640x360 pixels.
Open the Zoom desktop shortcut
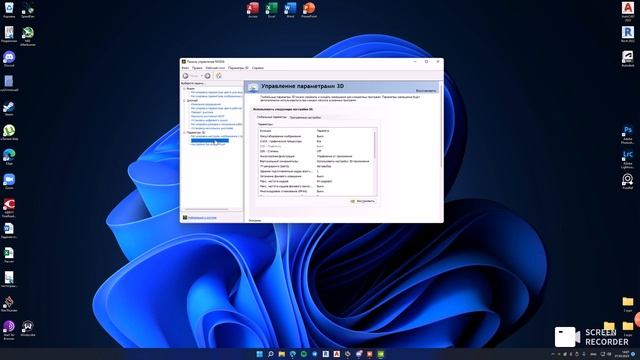click(9, 182)
